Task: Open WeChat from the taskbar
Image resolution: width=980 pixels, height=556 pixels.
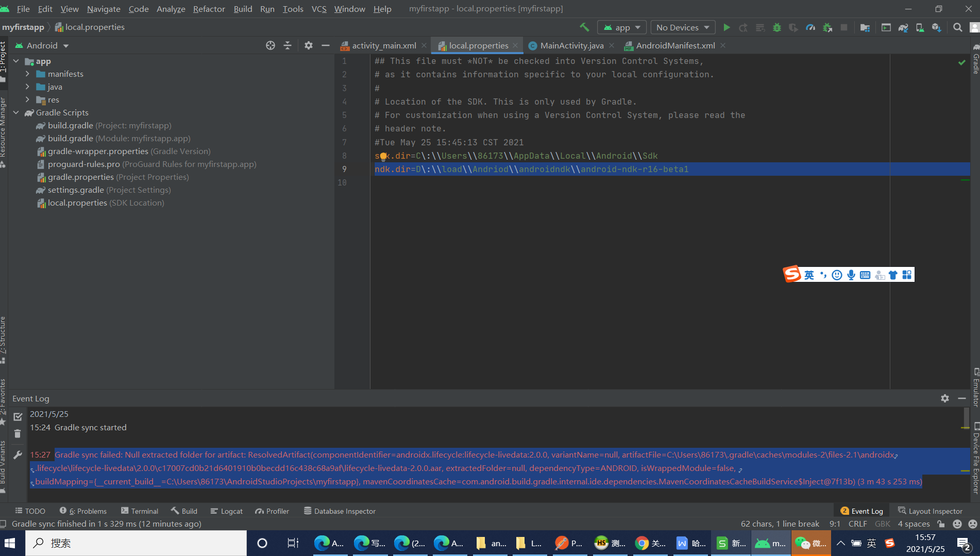Action: point(810,543)
